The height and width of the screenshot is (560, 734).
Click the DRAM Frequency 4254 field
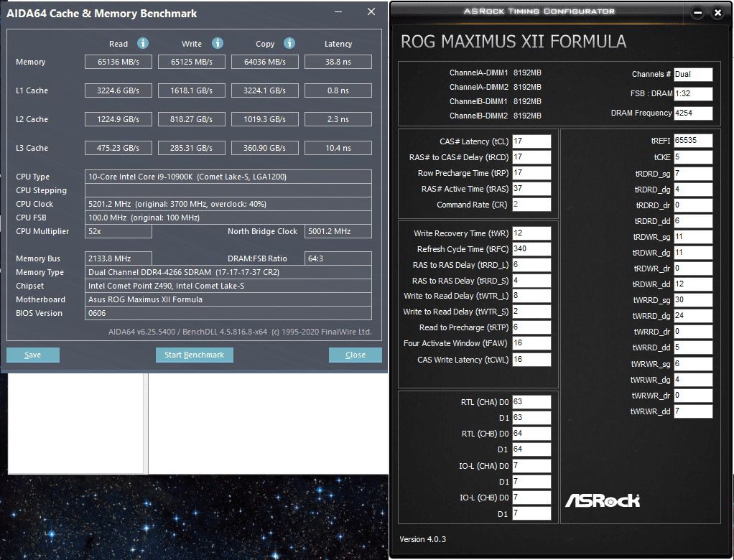pos(693,113)
